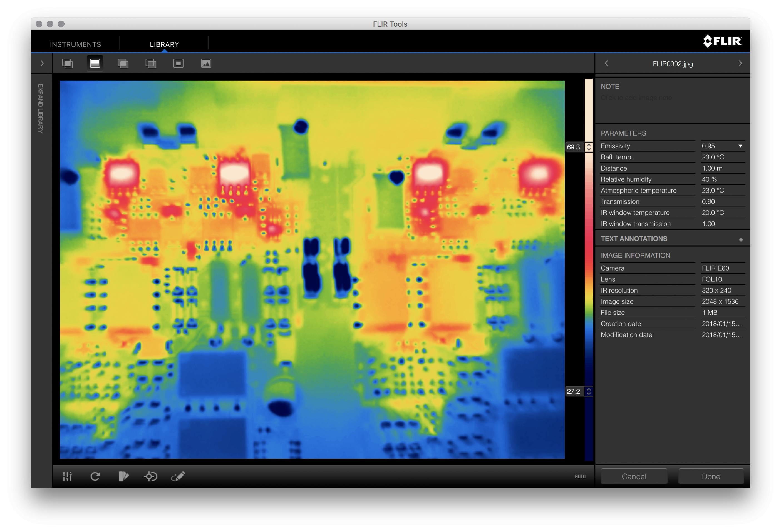Open image adjustment sliders tool
Image resolution: width=781 pixels, height=532 pixels.
tap(67, 476)
